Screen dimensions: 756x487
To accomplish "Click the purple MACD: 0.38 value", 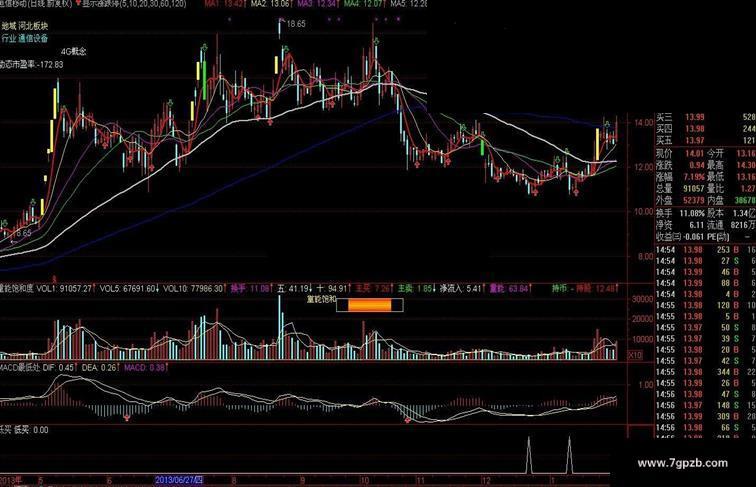I will 146,367.
